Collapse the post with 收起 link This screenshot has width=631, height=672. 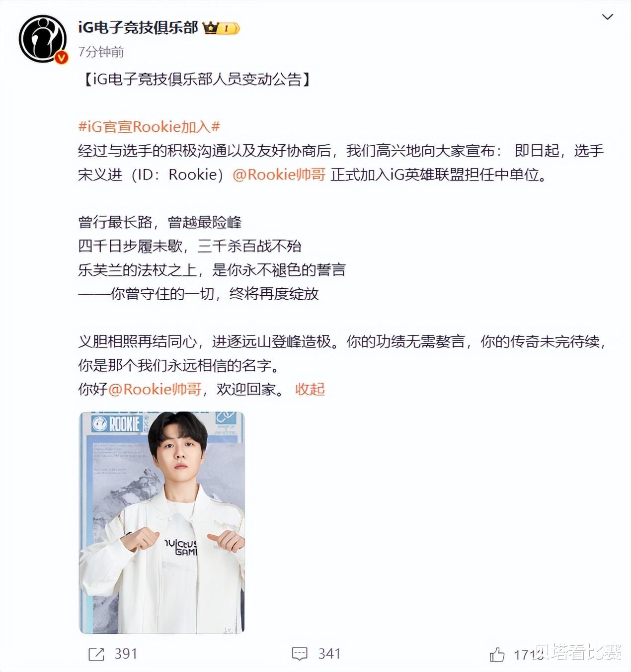(x=310, y=389)
